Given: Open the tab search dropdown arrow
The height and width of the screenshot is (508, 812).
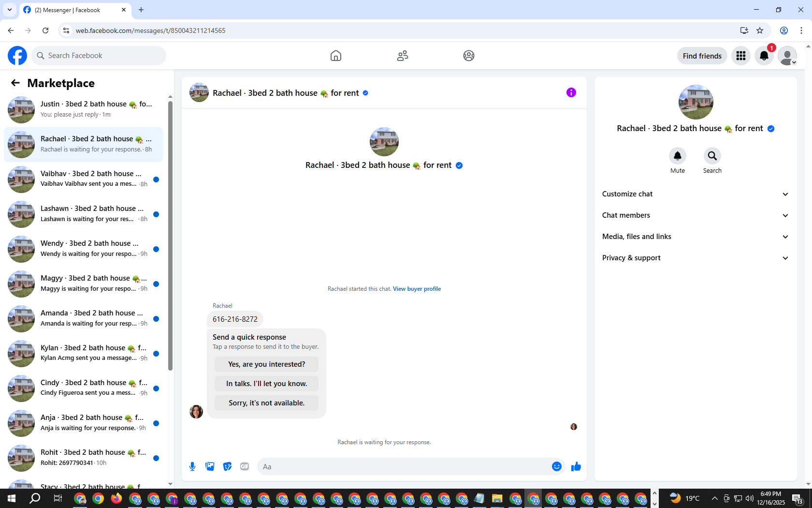Looking at the screenshot, I should coord(10,10).
